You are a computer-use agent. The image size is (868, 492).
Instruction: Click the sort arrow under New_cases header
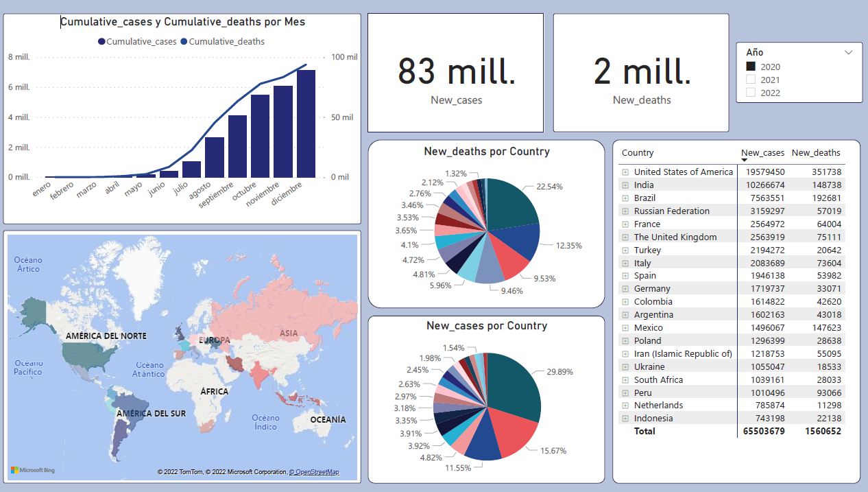745,161
